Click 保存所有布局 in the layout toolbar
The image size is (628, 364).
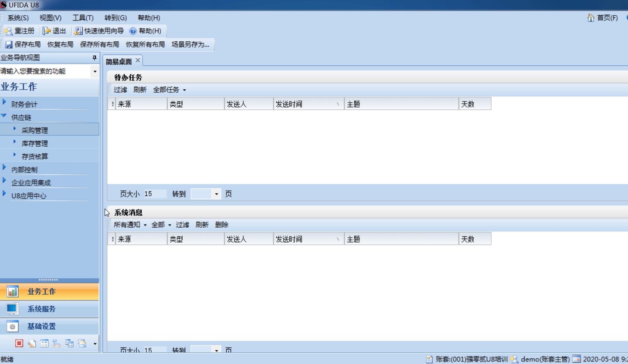[99, 44]
